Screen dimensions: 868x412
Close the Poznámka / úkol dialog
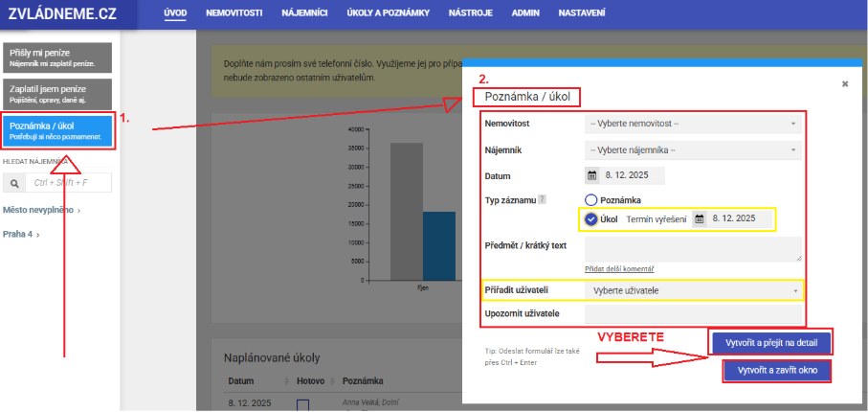point(845,84)
